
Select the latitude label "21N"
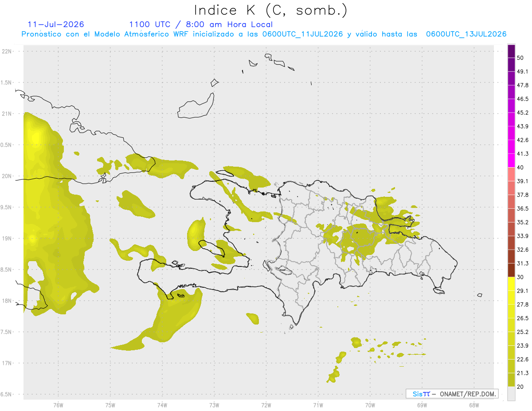(x=8, y=114)
